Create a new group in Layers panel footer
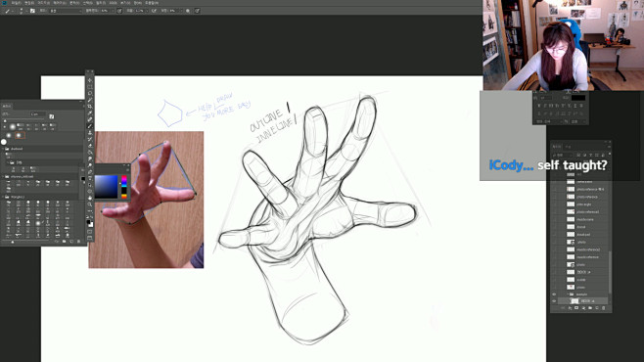 pyautogui.click(x=590, y=307)
